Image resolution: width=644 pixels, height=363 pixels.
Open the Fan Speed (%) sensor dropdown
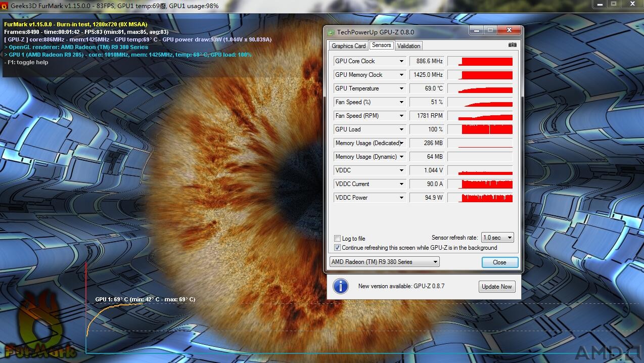[x=401, y=102]
